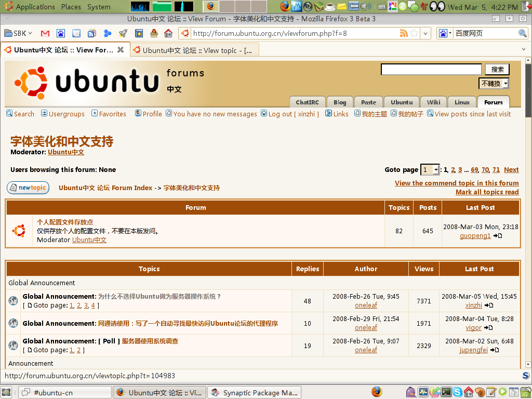Launch Firefox from the top panel launcher
This screenshot has height=399, width=532.
click(285, 6)
